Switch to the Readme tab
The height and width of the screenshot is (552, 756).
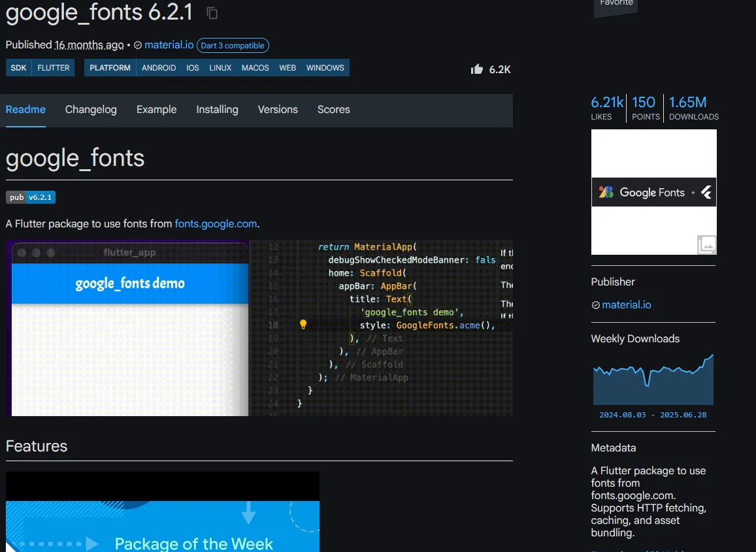pos(25,110)
